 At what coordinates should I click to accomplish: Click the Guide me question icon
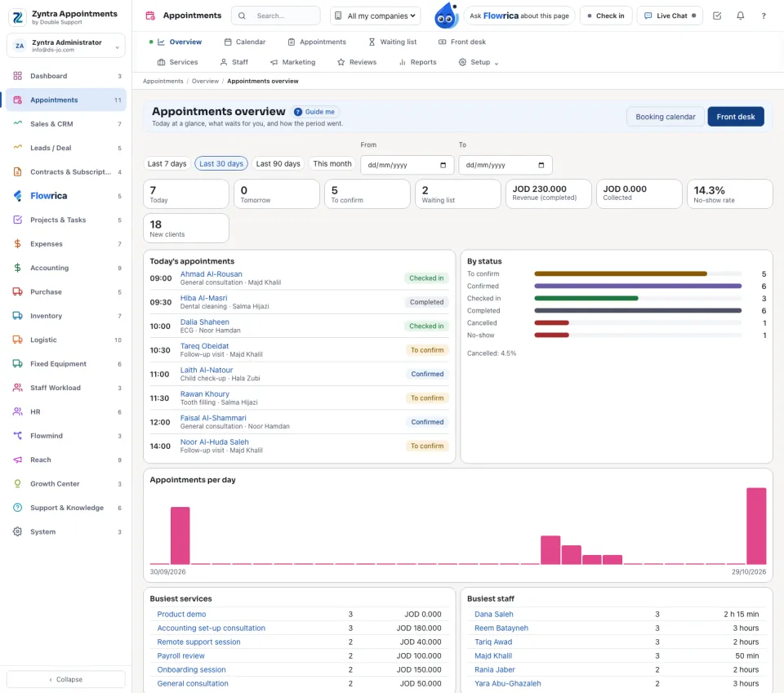(298, 112)
